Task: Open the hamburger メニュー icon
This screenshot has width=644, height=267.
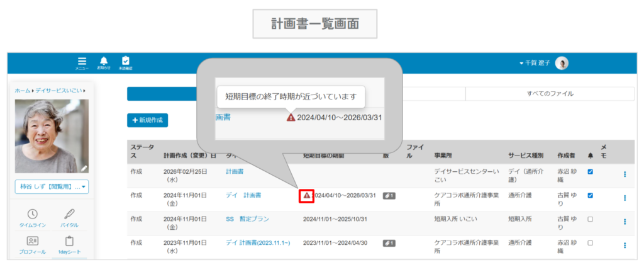Action: point(82,62)
